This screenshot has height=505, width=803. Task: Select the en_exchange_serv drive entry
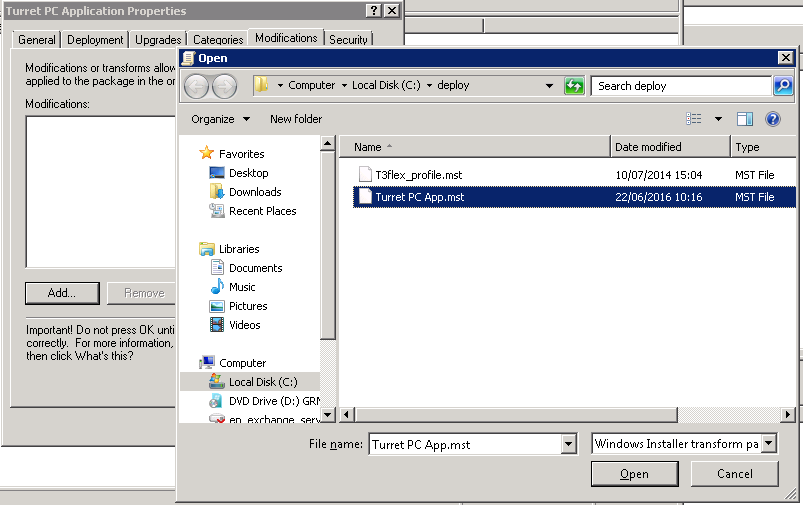tap(264, 419)
